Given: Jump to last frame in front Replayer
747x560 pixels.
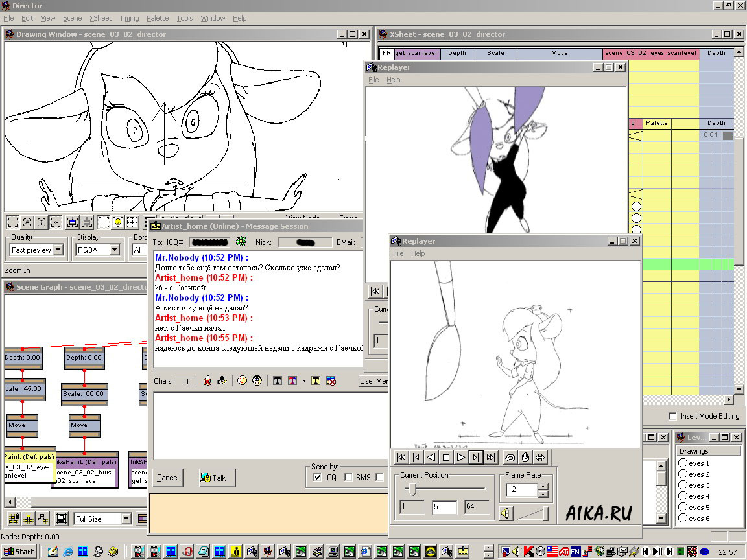Looking at the screenshot, I should tap(491, 458).
